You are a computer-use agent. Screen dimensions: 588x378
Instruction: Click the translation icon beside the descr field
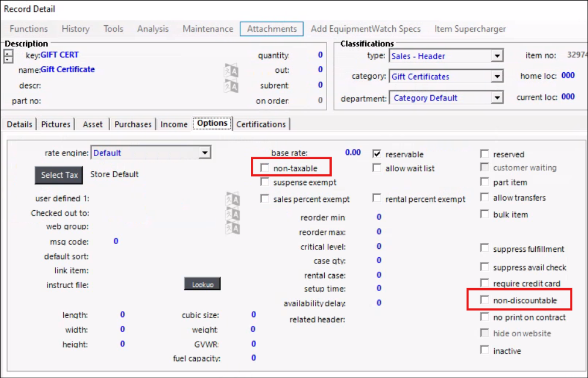[x=232, y=86]
